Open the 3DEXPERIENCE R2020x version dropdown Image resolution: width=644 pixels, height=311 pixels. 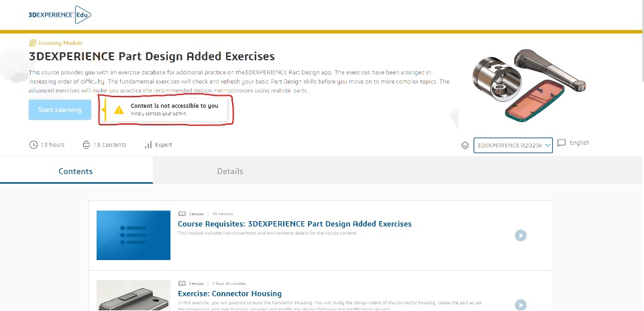coord(513,145)
